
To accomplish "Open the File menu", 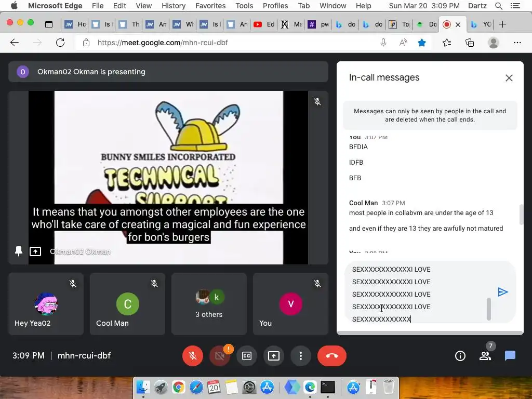I will [98, 6].
